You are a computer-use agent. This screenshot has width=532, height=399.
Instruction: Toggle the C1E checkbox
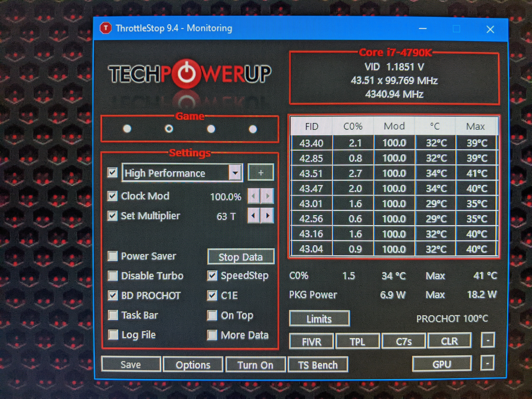point(212,296)
